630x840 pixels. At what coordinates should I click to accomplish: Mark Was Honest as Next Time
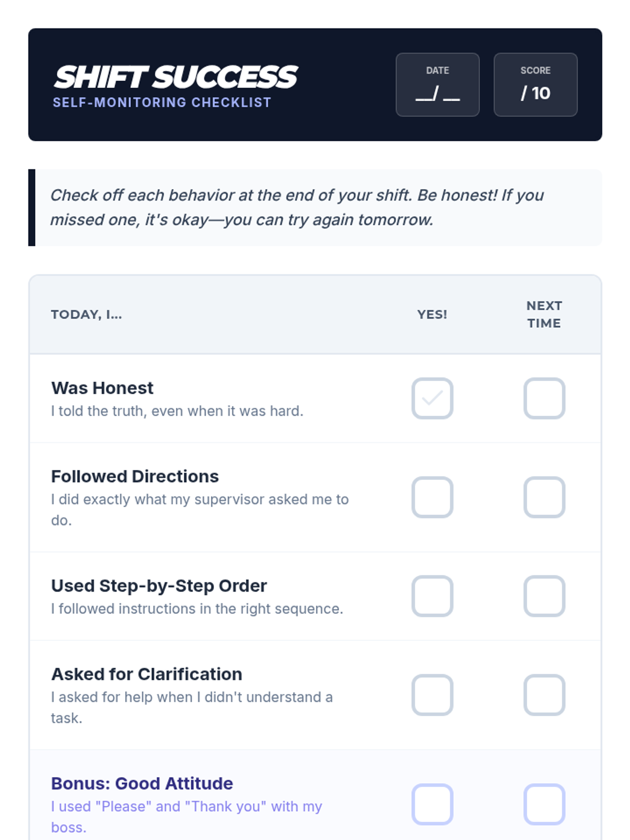click(544, 398)
